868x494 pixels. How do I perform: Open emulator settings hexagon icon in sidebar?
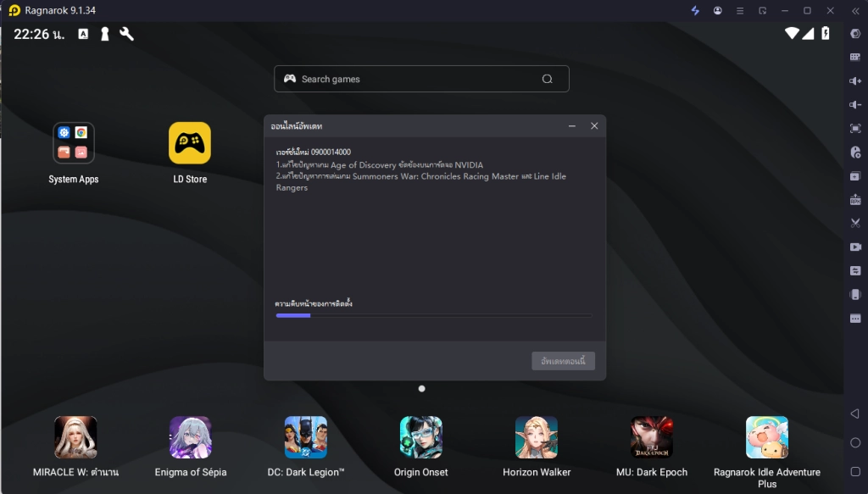pyautogui.click(x=855, y=34)
